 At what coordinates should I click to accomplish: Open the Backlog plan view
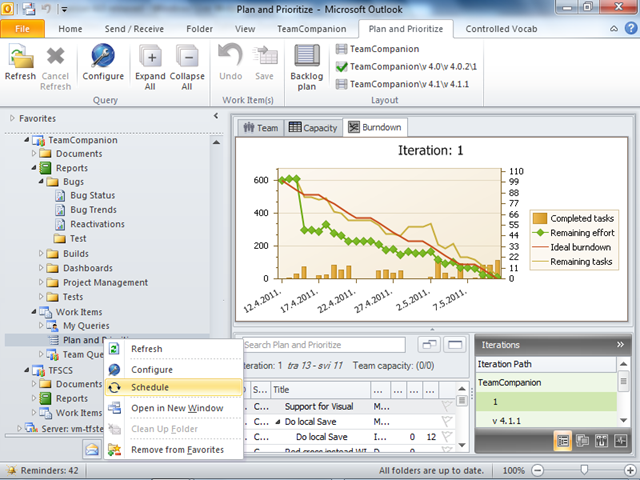(306, 57)
